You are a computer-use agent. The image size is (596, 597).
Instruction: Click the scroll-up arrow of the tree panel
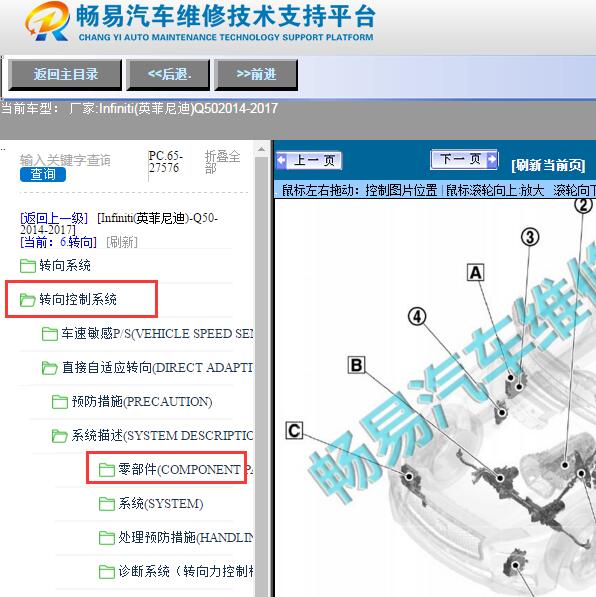coord(261,149)
